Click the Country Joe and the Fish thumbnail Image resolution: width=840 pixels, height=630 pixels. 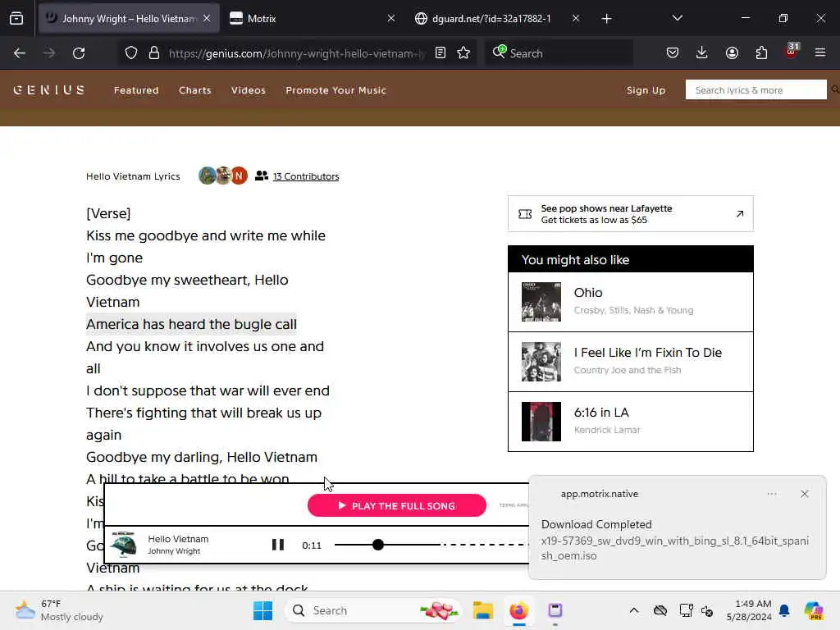541,362
